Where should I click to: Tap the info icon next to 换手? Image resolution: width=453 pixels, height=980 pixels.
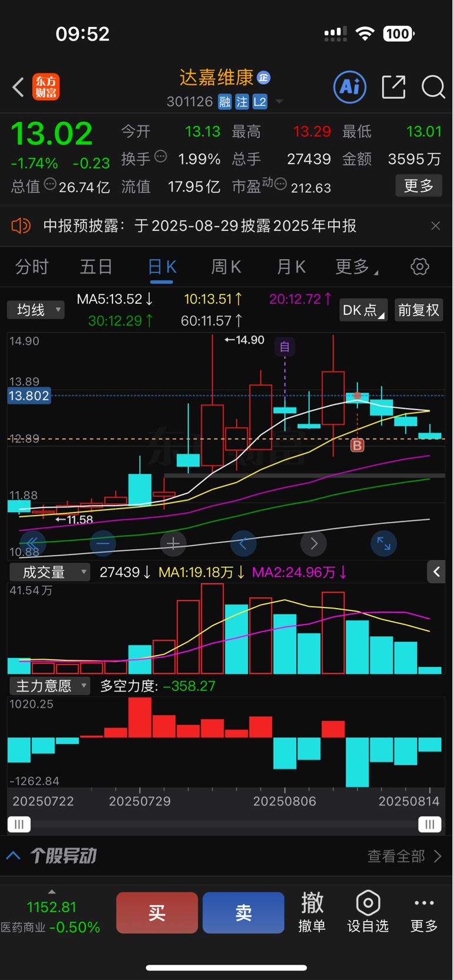tap(161, 157)
